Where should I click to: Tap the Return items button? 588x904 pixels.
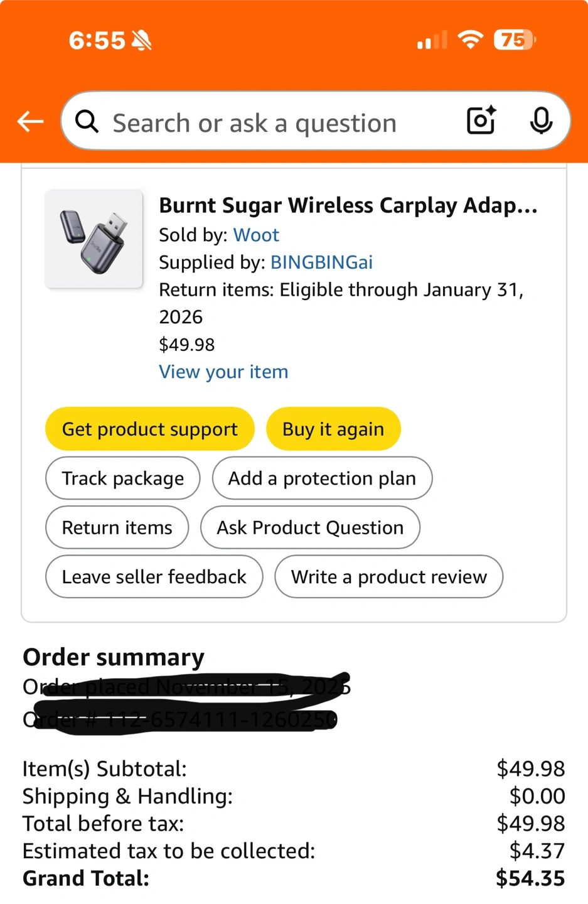pyautogui.click(x=117, y=527)
